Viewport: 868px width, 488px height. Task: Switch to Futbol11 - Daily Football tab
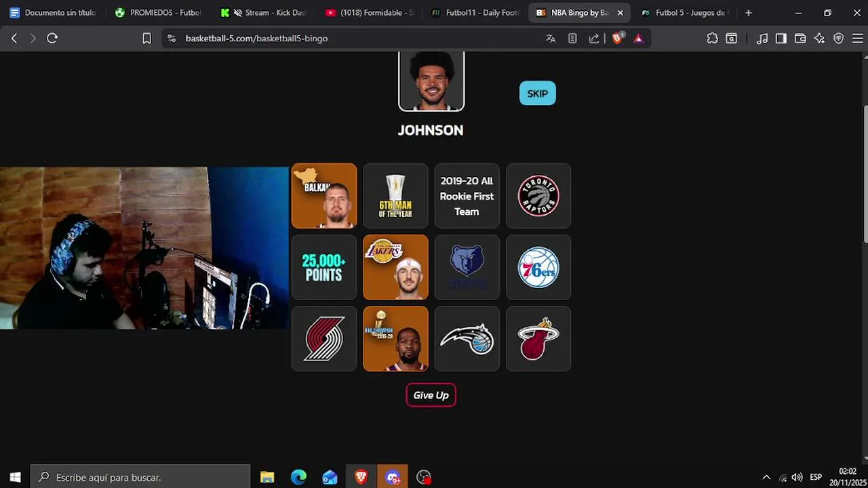pos(475,13)
